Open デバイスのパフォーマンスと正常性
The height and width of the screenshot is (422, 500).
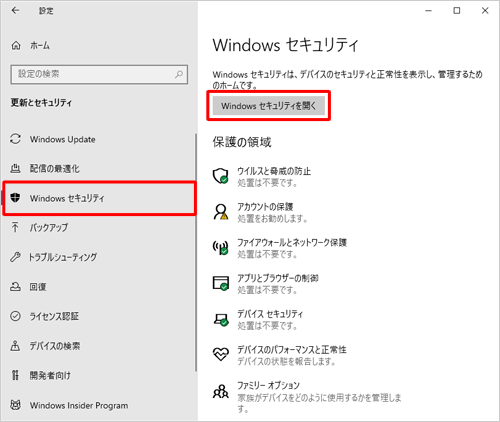tap(292, 350)
